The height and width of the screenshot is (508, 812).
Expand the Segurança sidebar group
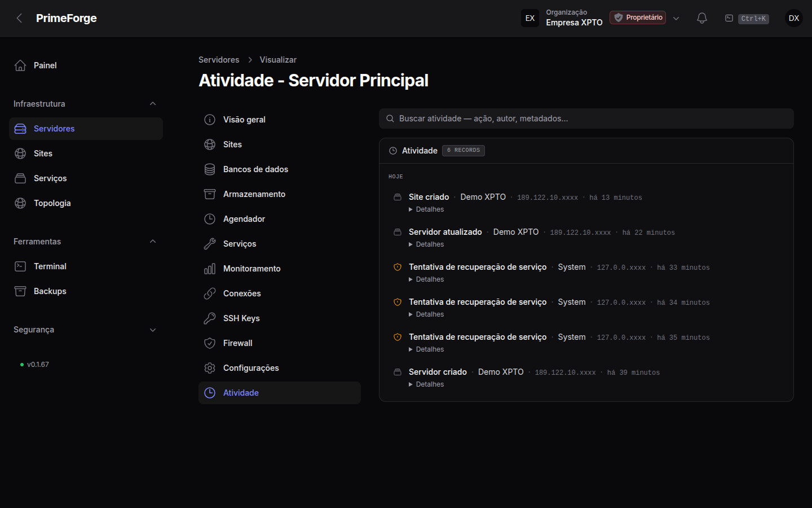point(153,330)
